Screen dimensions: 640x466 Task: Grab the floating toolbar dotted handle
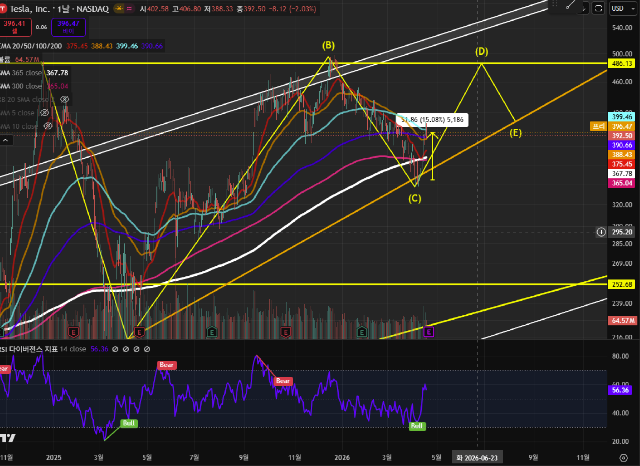coord(554,4)
